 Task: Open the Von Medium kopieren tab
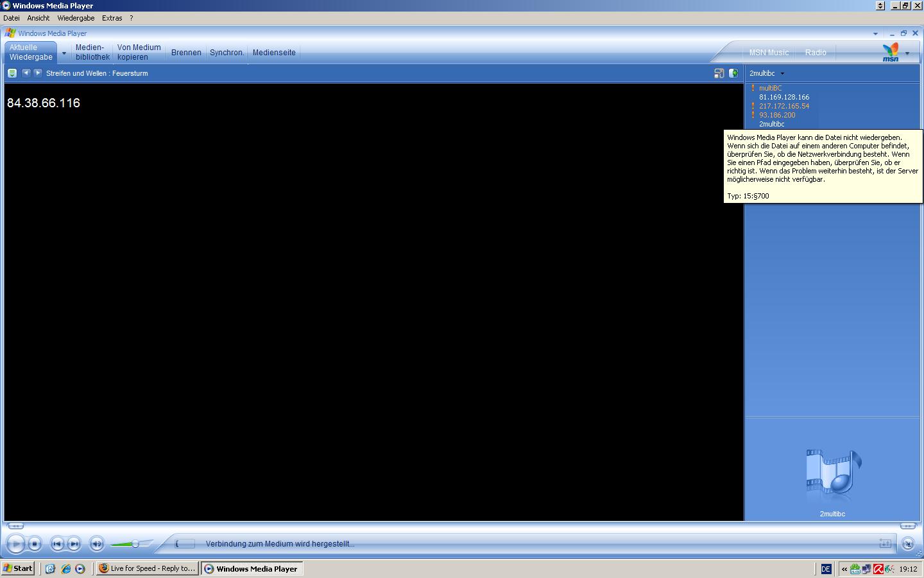139,52
